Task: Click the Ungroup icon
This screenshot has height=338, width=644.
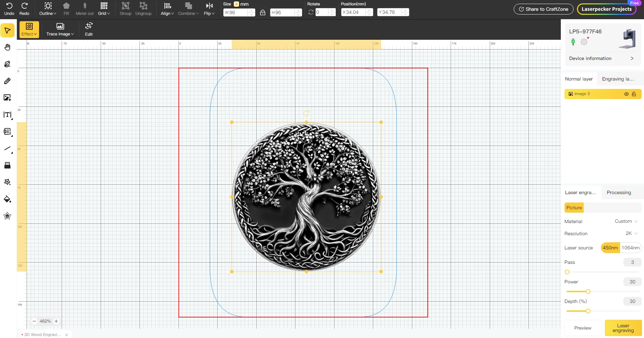Action: click(x=143, y=6)
